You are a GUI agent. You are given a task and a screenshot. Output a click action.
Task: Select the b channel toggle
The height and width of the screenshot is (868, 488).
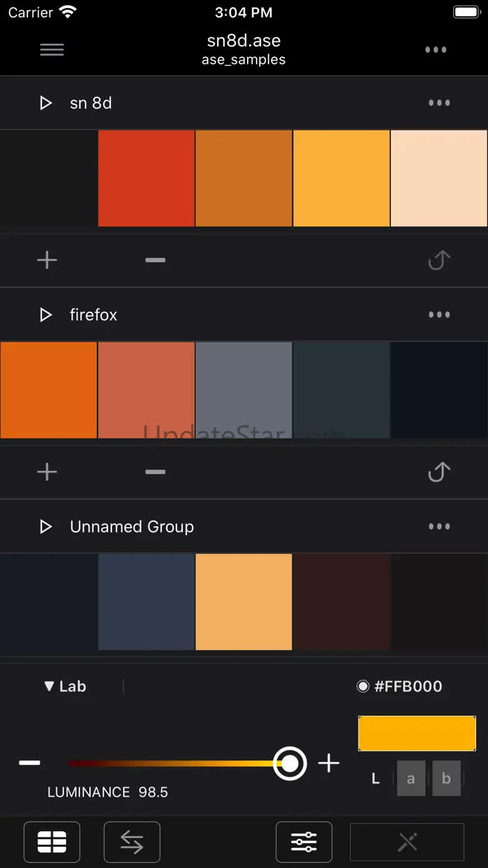tap(446, 779)
